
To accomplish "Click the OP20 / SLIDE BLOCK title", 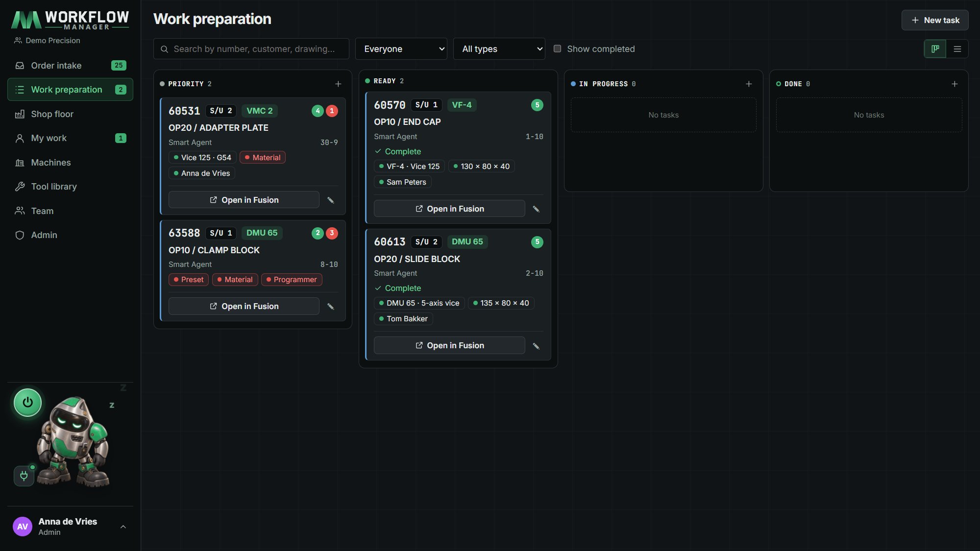I will pos(417,259).
